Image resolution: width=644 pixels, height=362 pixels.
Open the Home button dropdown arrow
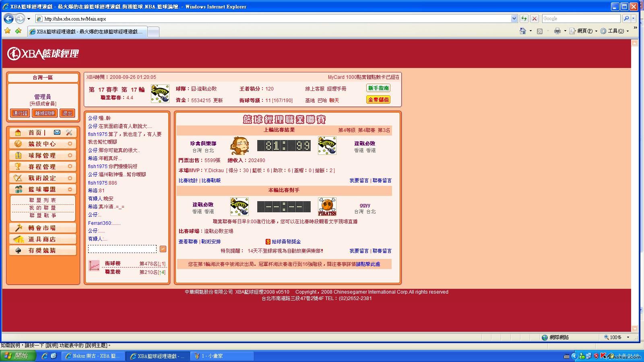530,31
